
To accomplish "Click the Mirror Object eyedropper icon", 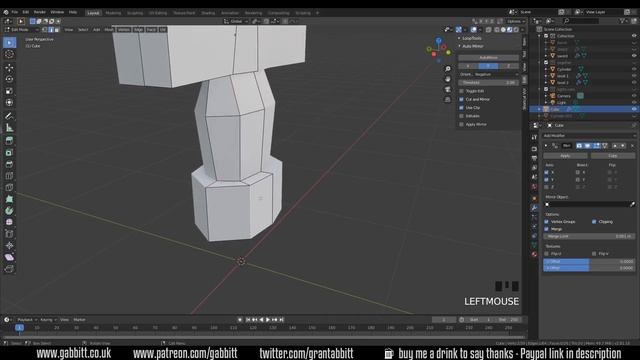I will pos(632,204).
